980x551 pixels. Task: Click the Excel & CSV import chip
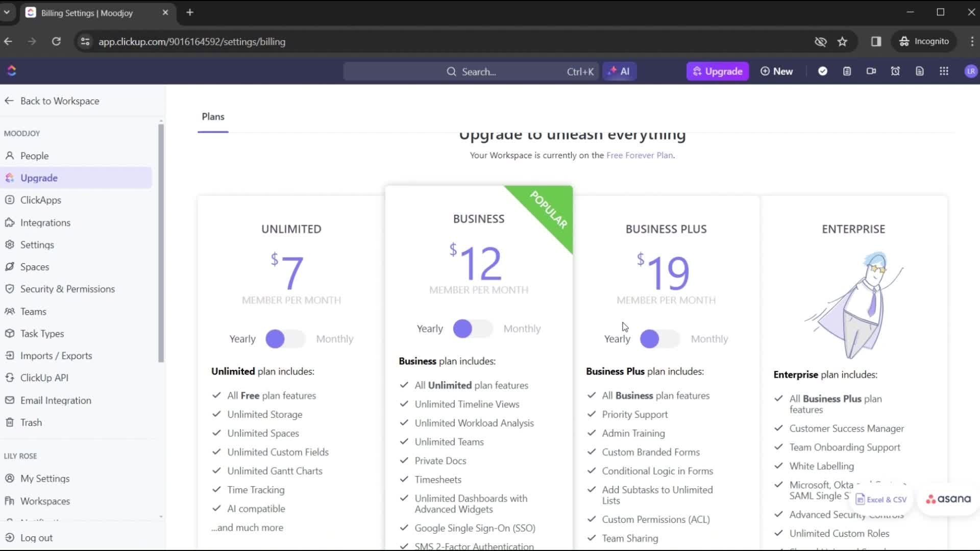pyautogui.click(x=881, y=499)
